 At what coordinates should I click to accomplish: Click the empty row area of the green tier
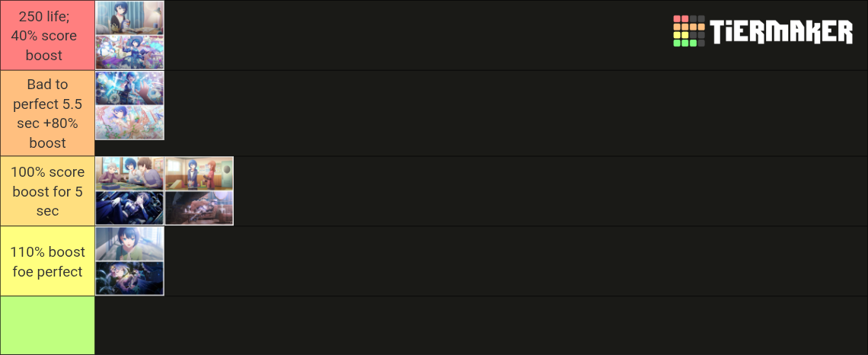click(481, 325)
